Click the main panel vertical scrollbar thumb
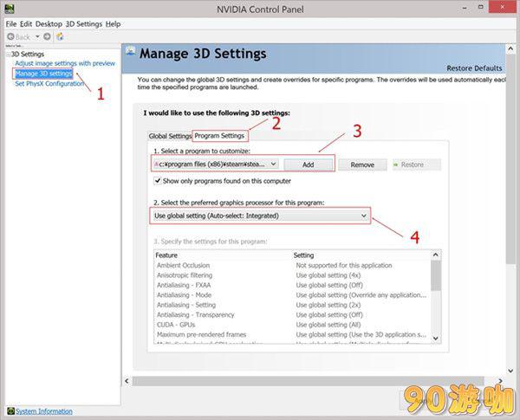This screenshot has height=420, width=520. point(510,158)
